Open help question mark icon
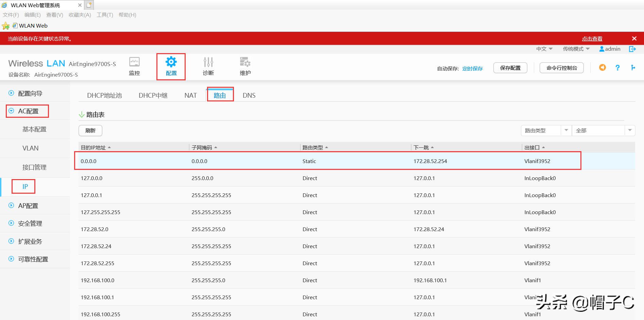644x320 pixels. click(617, 68)
